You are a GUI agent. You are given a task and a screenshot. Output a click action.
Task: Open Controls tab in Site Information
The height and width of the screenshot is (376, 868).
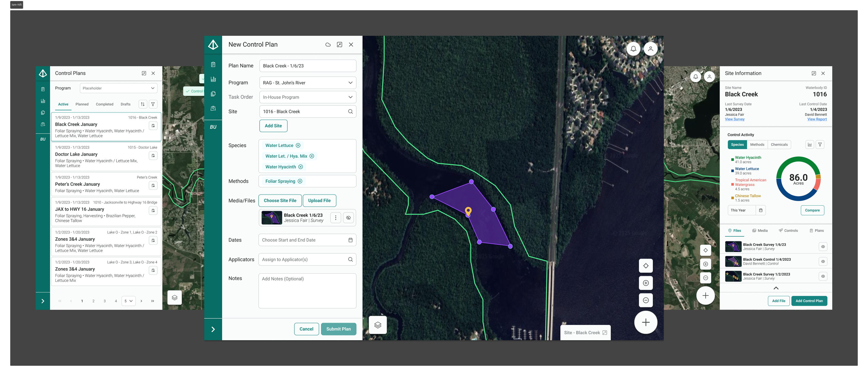click(x=788, y=231)
